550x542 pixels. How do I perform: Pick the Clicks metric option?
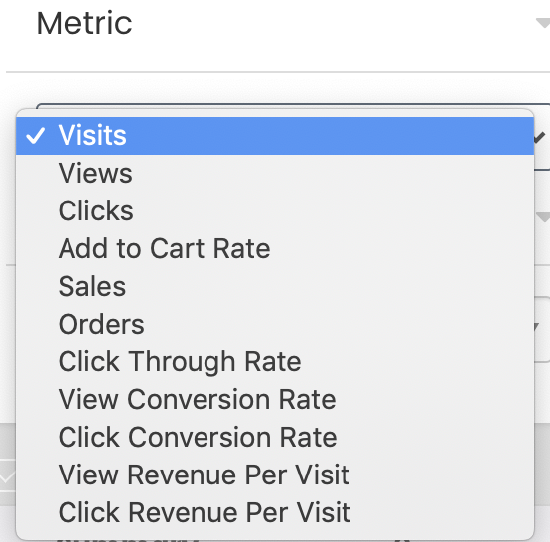pos(275,211)
